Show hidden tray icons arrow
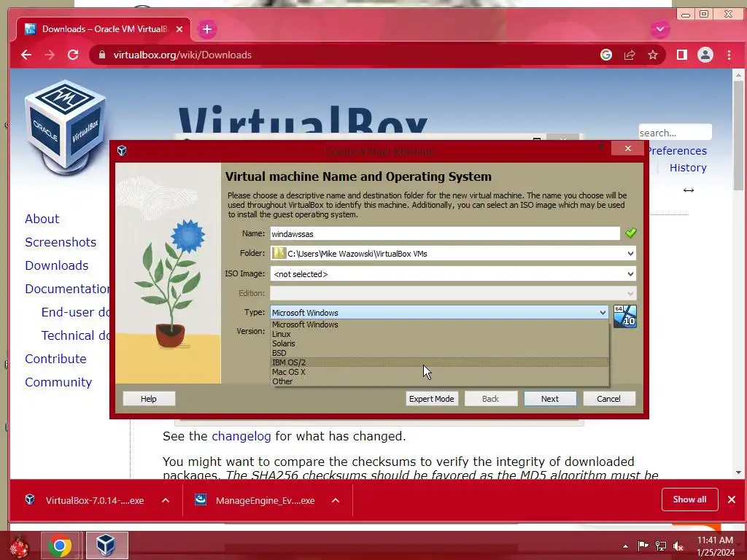 [625, 546]
